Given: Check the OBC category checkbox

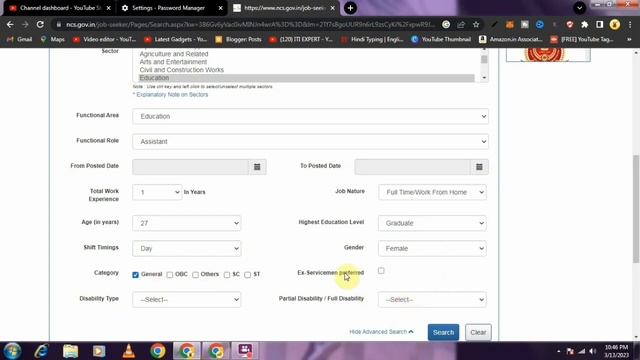Looking at the screenshot, I should pyautogui.click(x=170, y=275).
